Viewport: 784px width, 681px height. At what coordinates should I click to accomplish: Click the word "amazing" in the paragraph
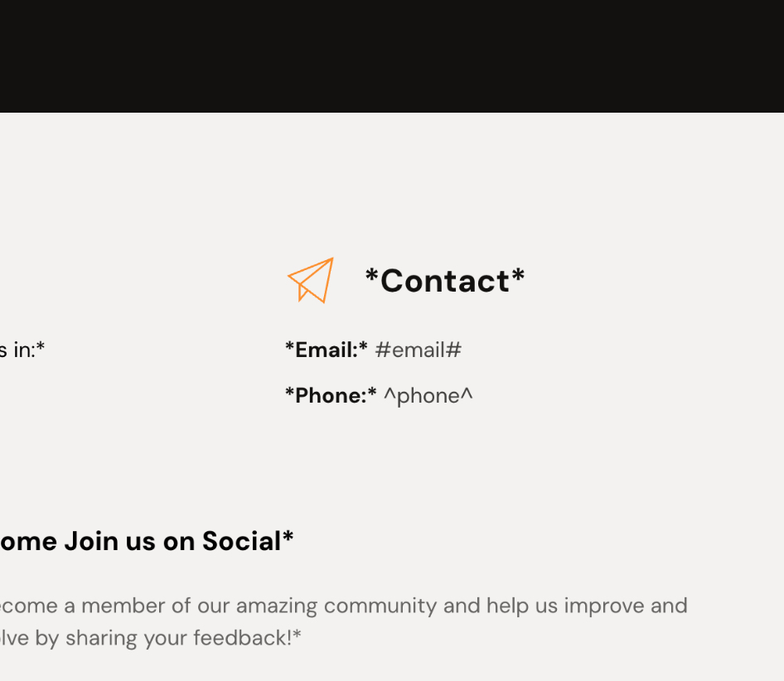pos(277,605)
